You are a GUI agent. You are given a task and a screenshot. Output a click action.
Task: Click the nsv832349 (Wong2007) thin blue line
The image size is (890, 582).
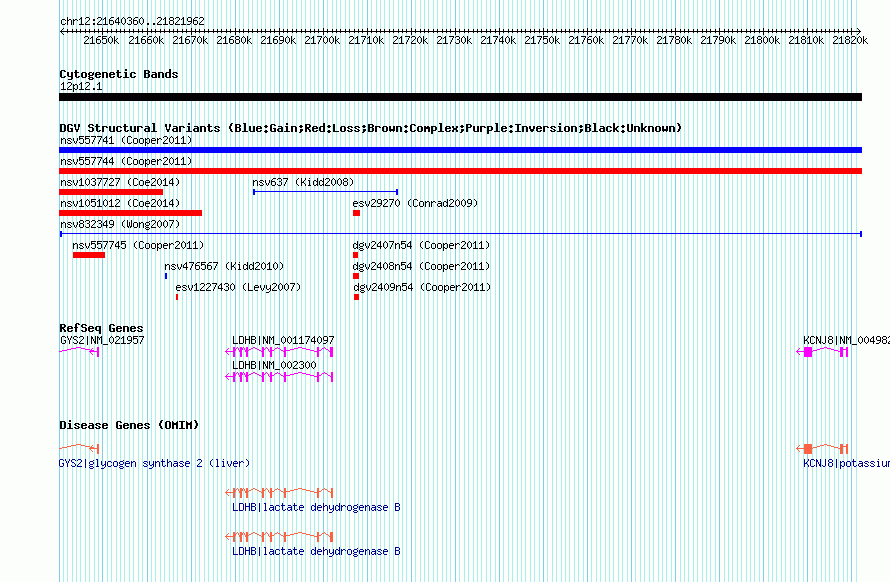460,234
